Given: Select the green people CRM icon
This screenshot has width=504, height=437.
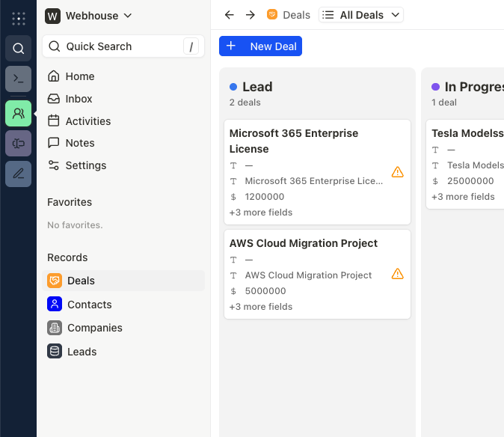Looking at the screenshot, I should point(19,113).
